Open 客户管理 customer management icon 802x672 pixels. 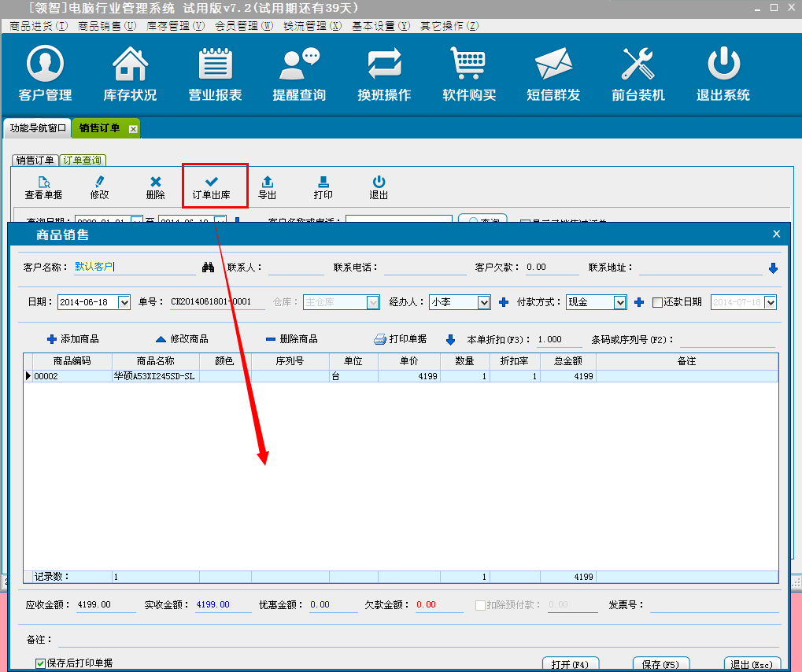[45, 65]
